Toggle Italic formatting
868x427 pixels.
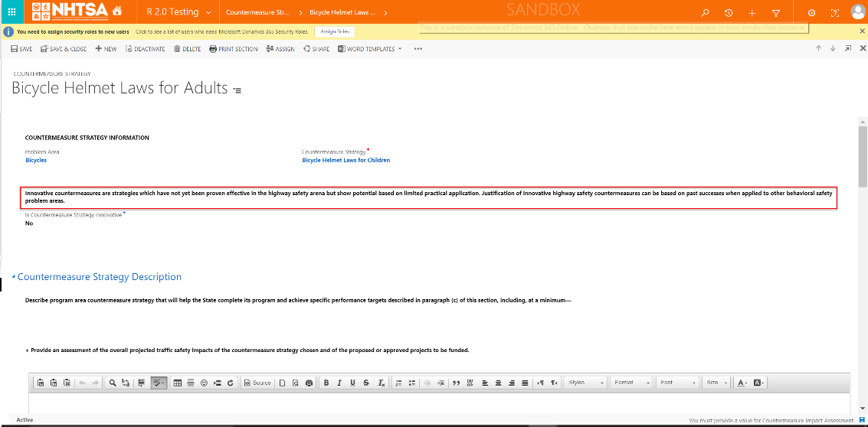pyautogui.click(x=339, y=383)
